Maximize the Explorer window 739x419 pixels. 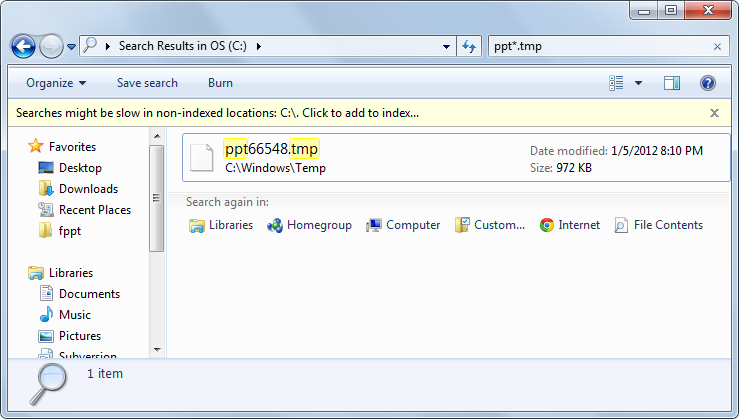point(671,10)
